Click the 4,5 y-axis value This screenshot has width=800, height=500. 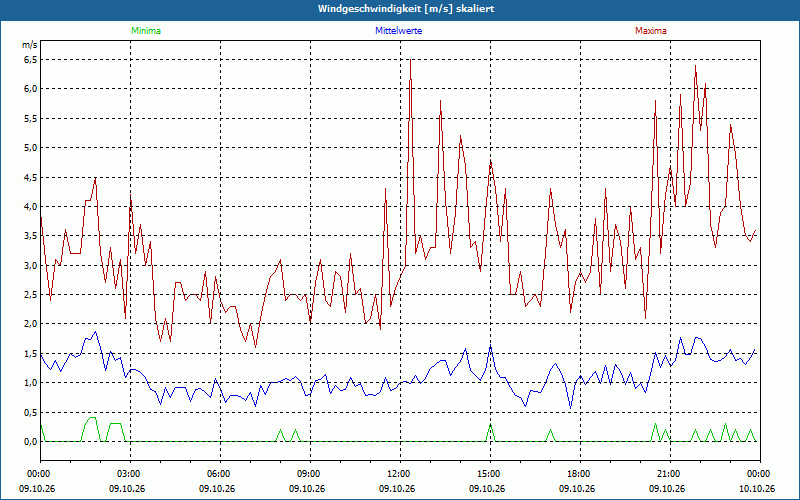point(31,178)
